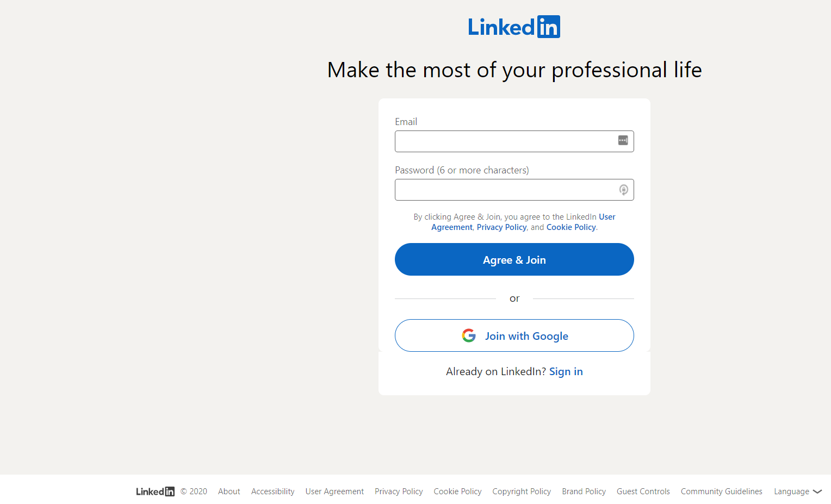Click the password manager icon in Email field
The height and width of the screenshot is (504, 831).
[623, 140]
